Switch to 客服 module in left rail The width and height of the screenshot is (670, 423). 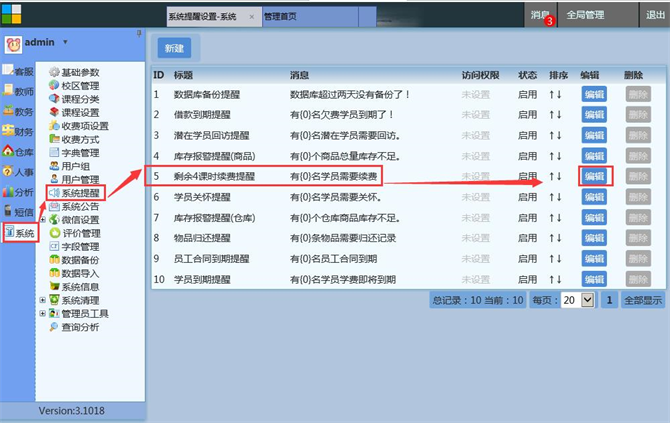[18, 70]
